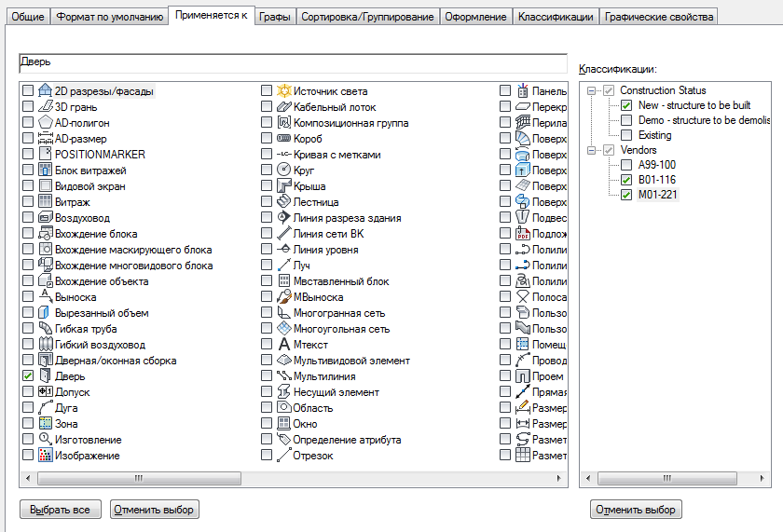This screenshot has width=783, height=532.
Task: Click the Зона icon
Action: (x=46, y=423)
